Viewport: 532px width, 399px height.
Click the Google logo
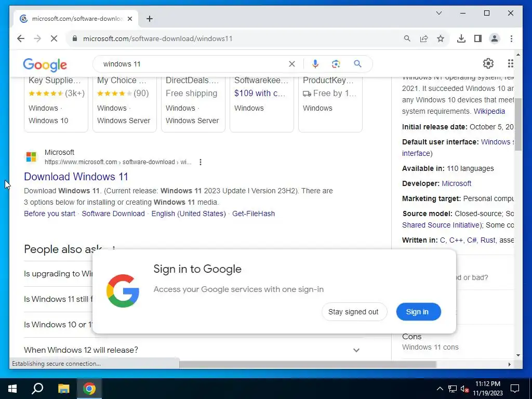(45, 64)
